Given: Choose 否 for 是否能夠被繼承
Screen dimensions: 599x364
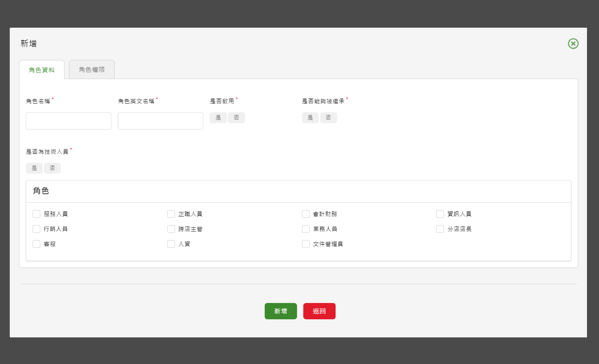Looking at the screenshot, I should coord(328,118).
